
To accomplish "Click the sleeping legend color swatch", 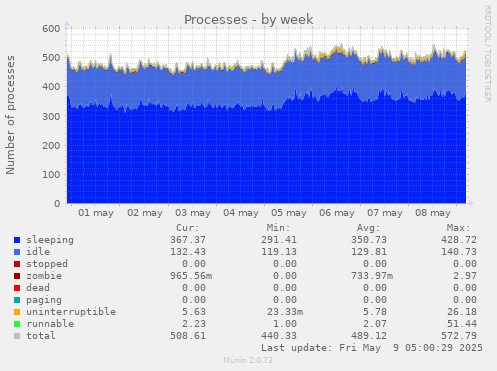I will point(17,240).
